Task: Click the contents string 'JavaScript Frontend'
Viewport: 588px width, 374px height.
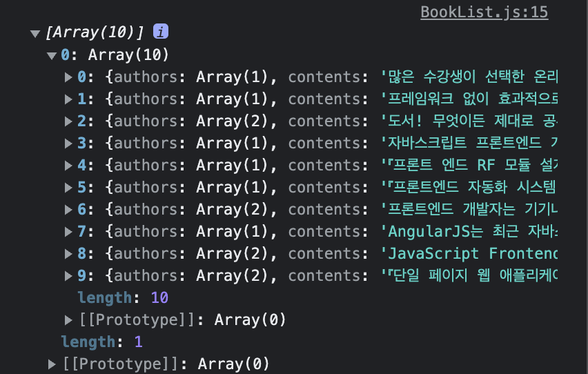Action: pyautogui.click(x=469, y=253)
